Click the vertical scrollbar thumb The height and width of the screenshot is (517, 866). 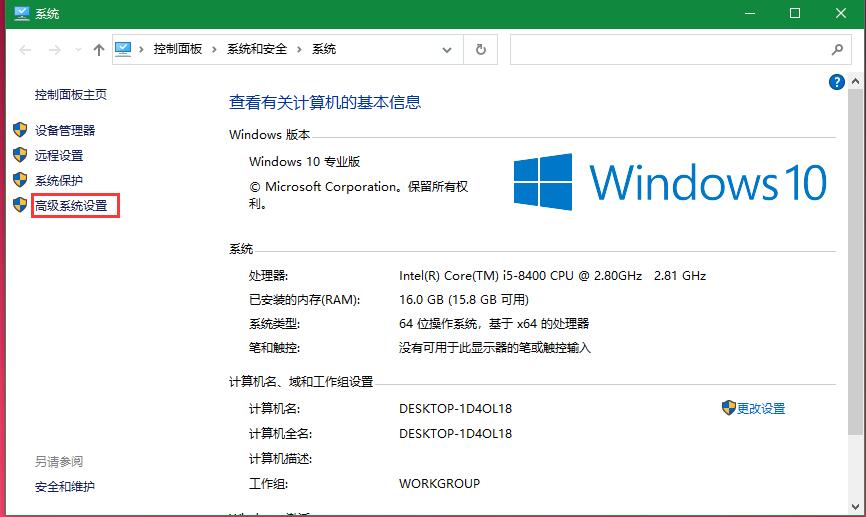pyautogui.click(x=856, y=262)
